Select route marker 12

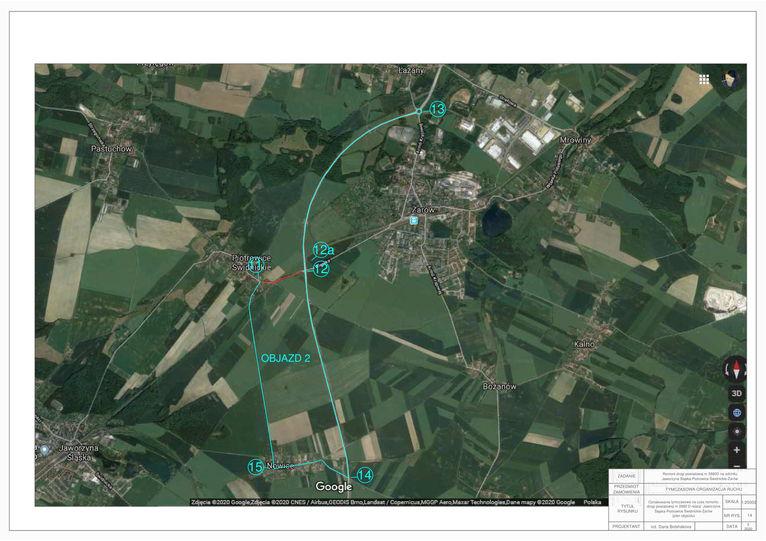(x=321, y=268)
